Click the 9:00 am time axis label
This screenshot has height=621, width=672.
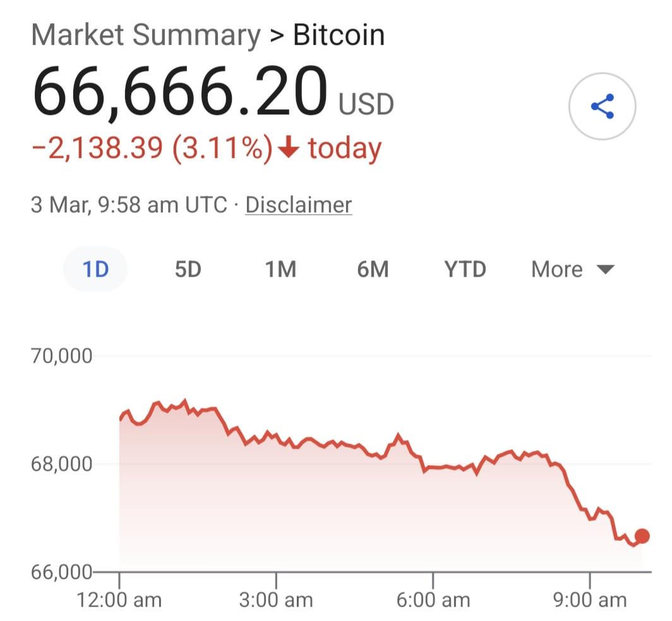click(589, 599)
